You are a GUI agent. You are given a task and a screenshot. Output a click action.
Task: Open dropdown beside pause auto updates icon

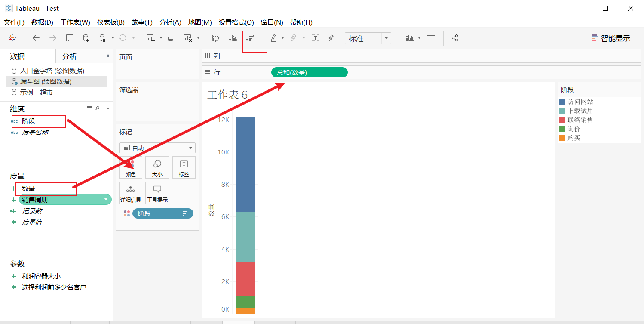[113, 38]
